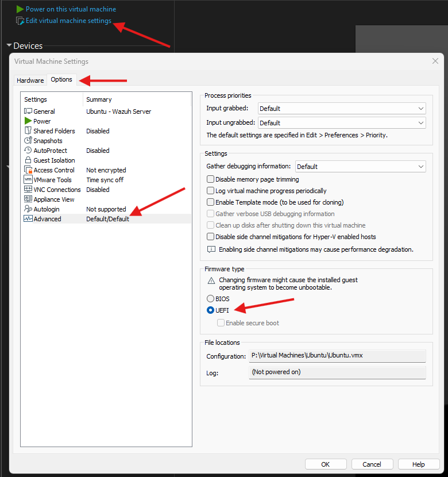Screen dimensions: 448x477
Task: Open Help for VM settings
Action: [x=419, y=464]
